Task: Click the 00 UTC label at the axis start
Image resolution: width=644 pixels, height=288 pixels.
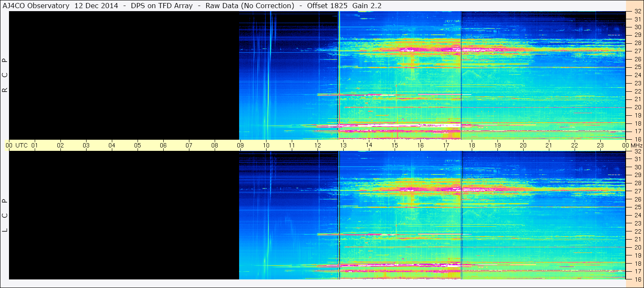Action: tap(16, 145)
